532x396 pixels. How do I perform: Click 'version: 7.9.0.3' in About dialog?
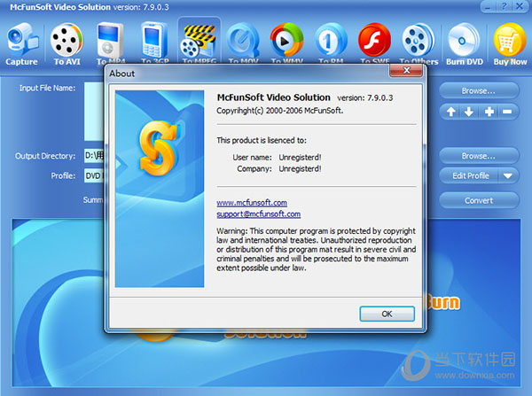click(x=365, y=98)
